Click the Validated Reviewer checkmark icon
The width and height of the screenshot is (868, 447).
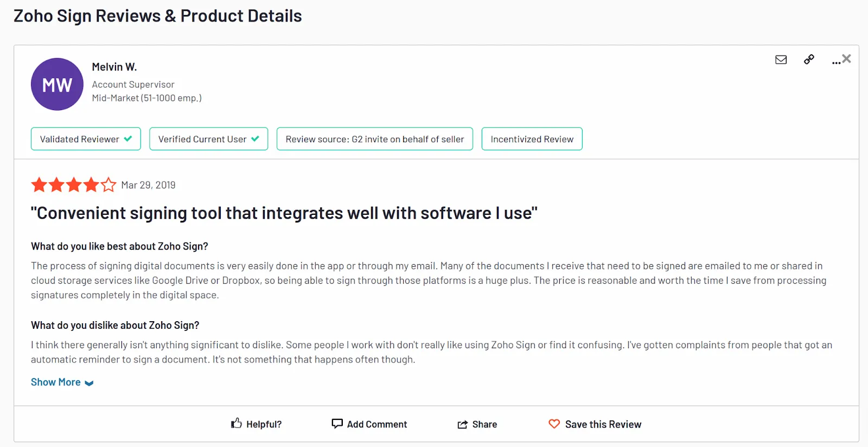coord(128,139)
